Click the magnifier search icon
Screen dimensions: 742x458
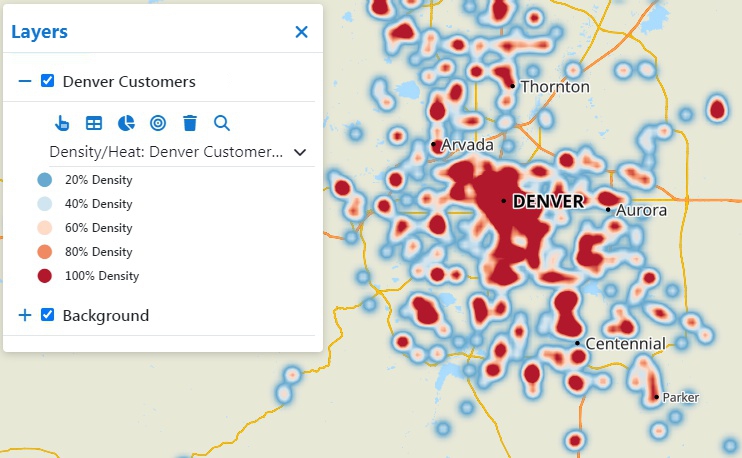click(x=222, y=123)
